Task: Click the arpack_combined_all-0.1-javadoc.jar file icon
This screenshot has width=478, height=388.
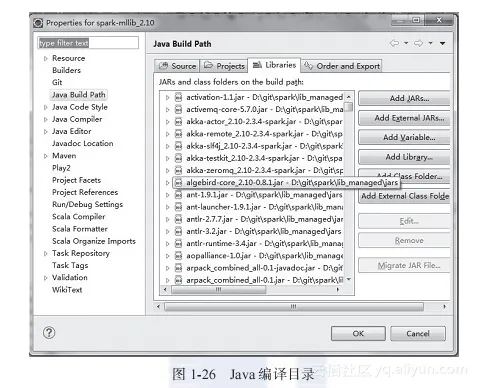Action: click(x=179, y=268)
